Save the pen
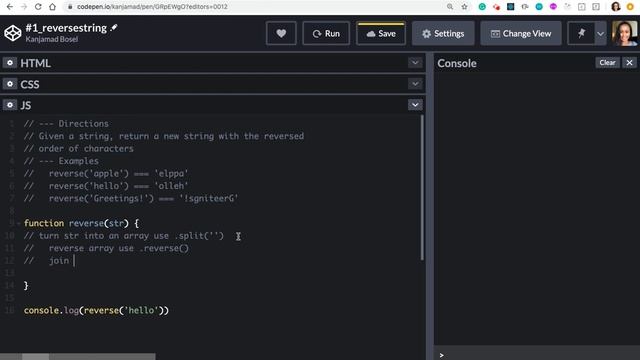This screenshot has width=640, height=360. tap(381, 33)
